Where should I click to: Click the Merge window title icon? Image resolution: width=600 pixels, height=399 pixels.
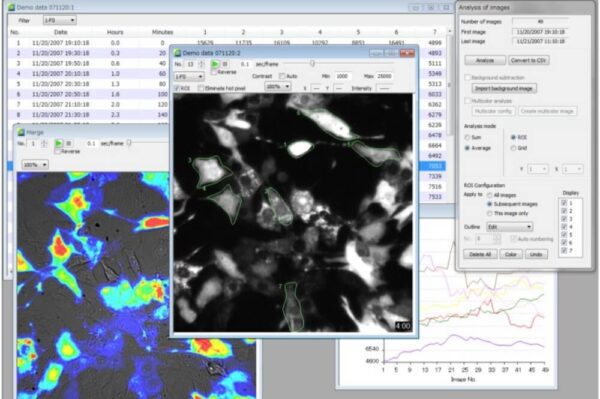pos(21,132)
